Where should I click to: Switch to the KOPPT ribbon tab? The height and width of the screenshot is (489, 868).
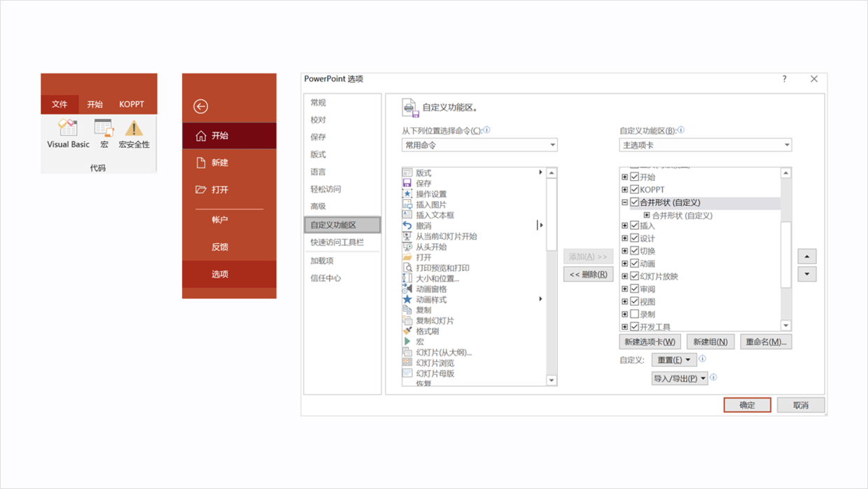132,104
